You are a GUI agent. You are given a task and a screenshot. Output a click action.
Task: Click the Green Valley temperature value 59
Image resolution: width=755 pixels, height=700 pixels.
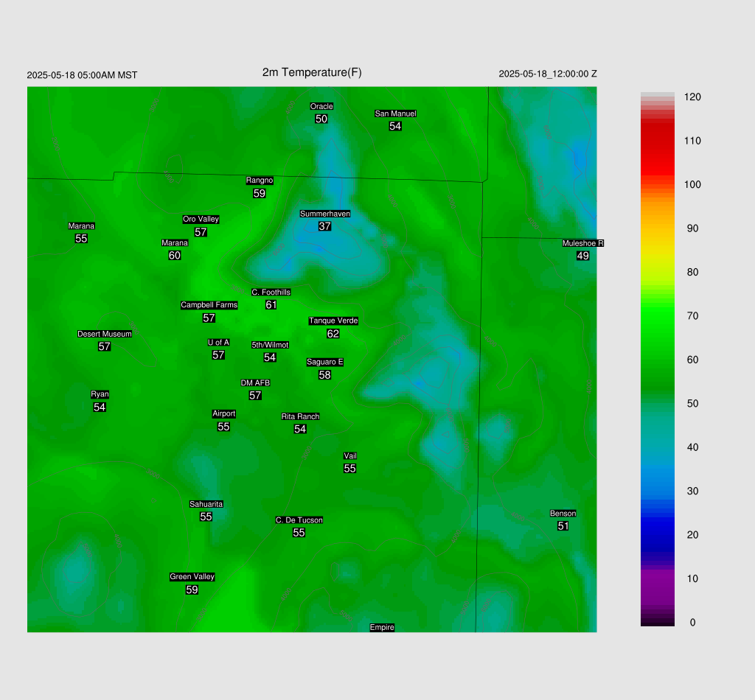point(192,589)
